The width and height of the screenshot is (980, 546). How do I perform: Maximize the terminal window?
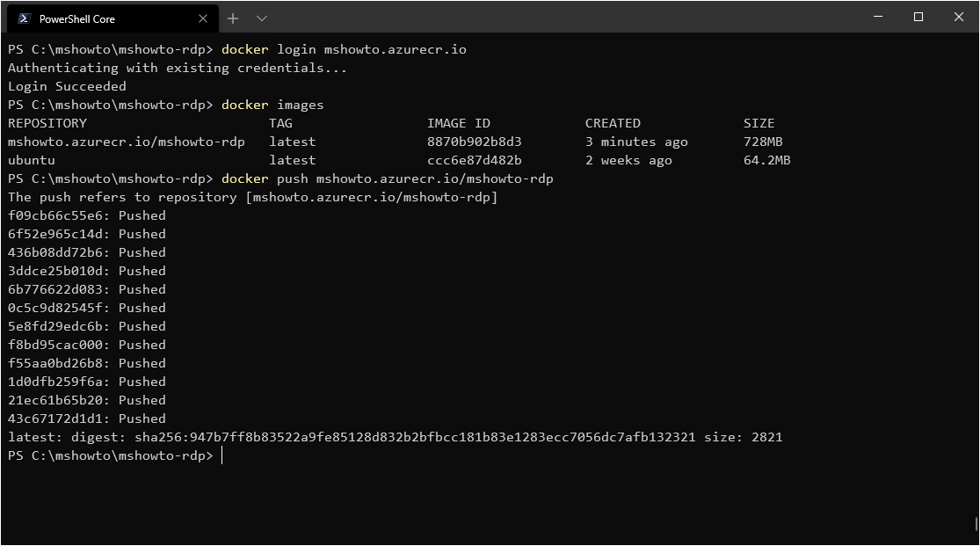tap(918, 17)
